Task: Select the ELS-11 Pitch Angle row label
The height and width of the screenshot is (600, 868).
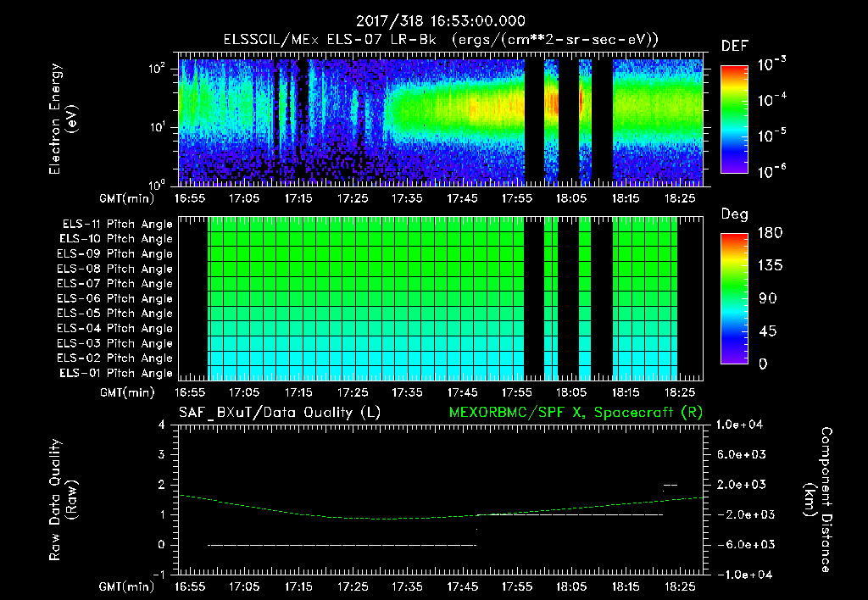Action: [x=117, y=225]
